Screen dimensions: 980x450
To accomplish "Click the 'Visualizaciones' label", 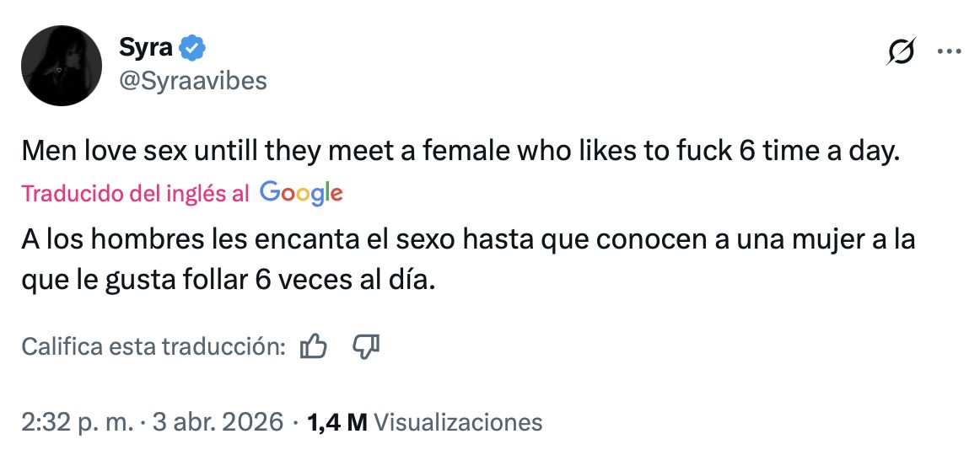I will tap(458, 421).
